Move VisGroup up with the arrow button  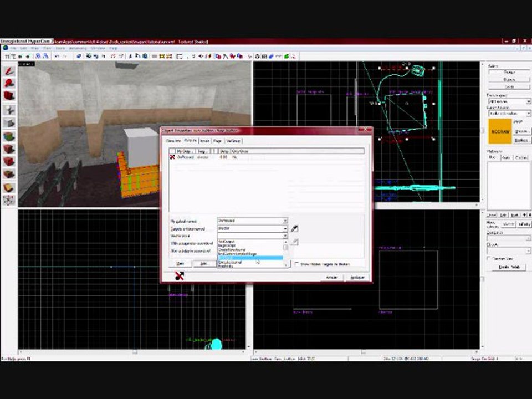pos(524,215)
